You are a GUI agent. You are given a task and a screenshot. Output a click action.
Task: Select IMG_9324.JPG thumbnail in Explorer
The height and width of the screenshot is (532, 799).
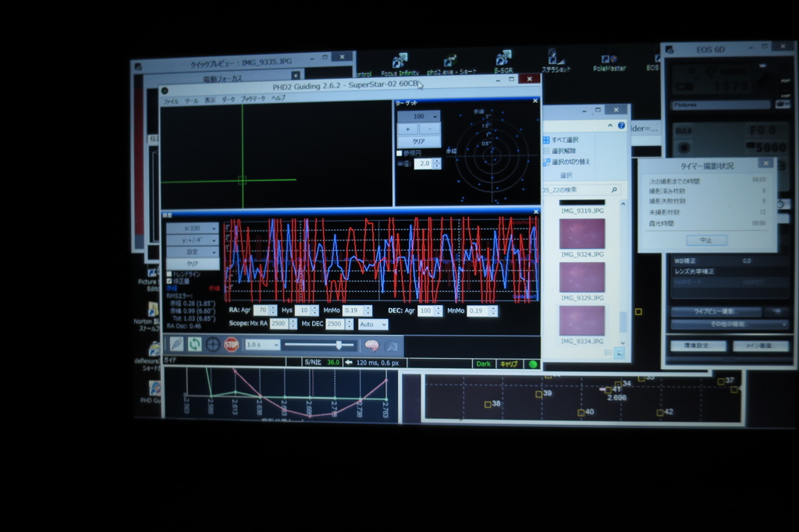point(582,234)
